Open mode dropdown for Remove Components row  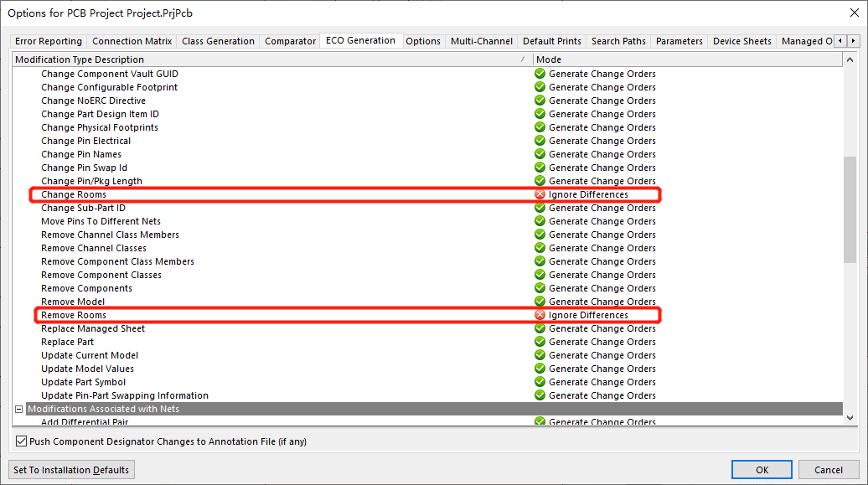[x=602, y=288]
